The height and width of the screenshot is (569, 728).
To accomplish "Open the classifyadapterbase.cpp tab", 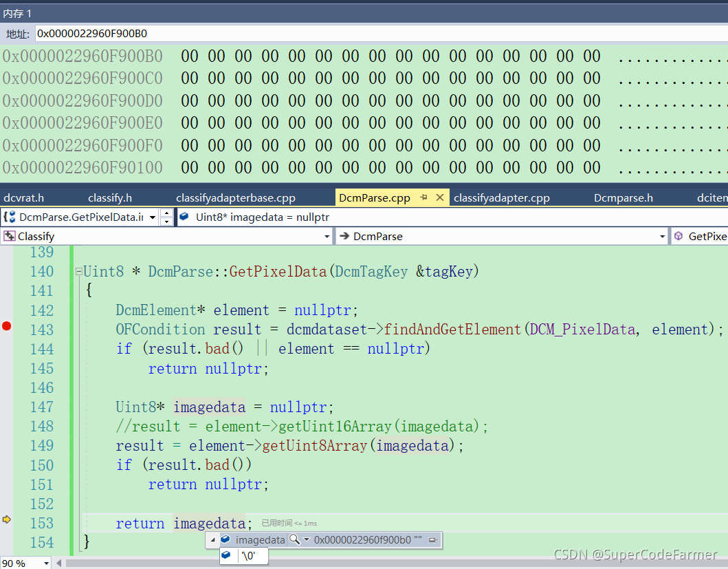I will pos(235,198).
